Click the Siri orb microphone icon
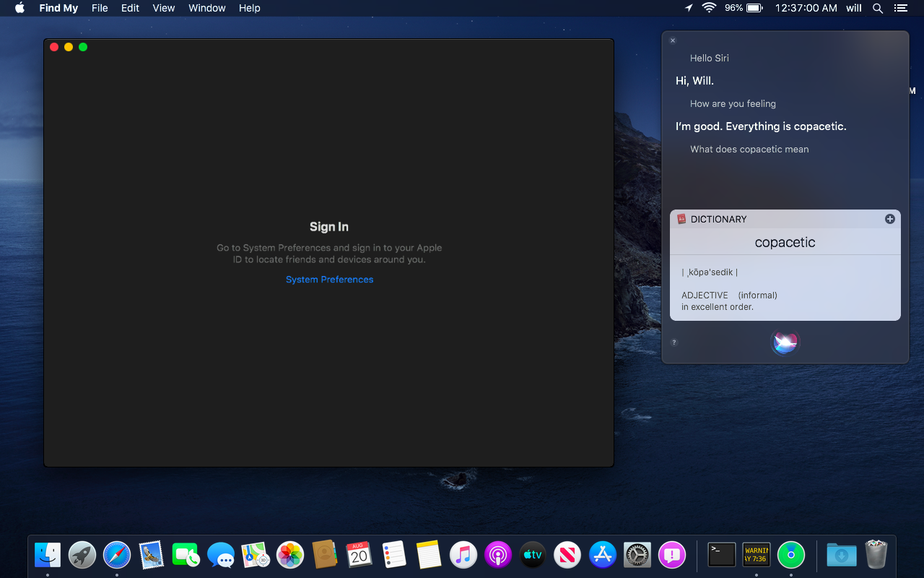 tap(785, 342)
